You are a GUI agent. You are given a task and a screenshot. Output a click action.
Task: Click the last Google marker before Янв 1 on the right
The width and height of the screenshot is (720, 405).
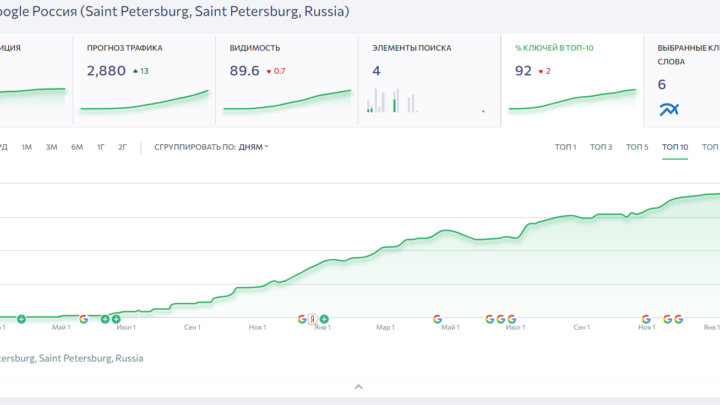pos(679,319)
